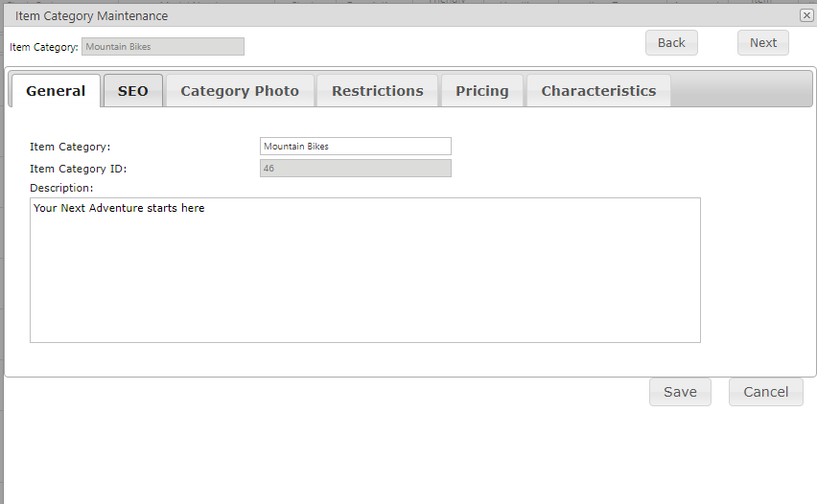Screen dimensions: 817x504
Task: Open the SEO tab
Action: click(133, 91)
